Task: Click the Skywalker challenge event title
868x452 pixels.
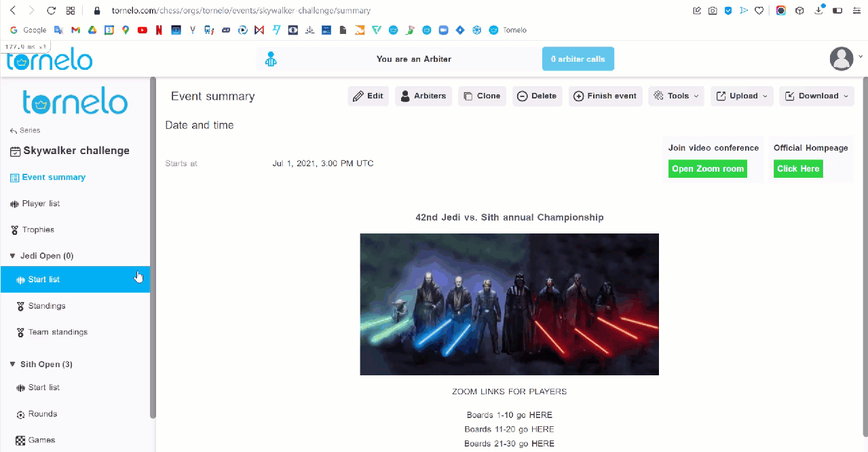Action: point(76,151)
